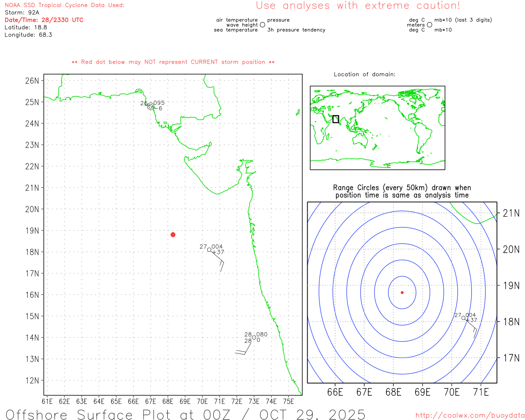Open the world domain locator map
Viewport: 525px width, 420px height.
[377, 128]
